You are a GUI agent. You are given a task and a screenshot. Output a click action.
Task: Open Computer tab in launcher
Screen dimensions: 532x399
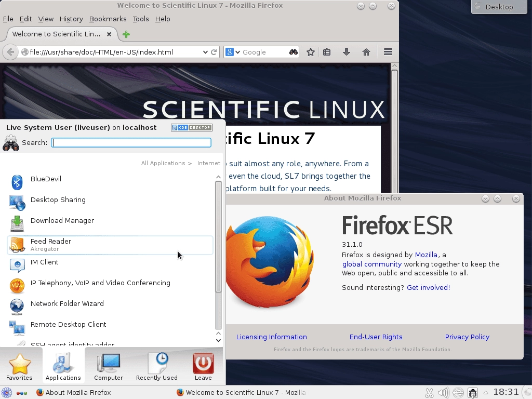109,366
